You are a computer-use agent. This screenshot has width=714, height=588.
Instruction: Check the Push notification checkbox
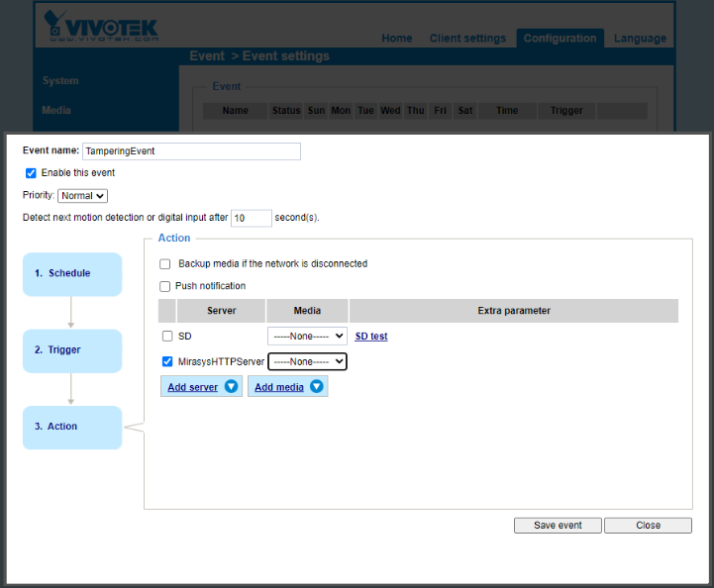(x=165, y=286)
